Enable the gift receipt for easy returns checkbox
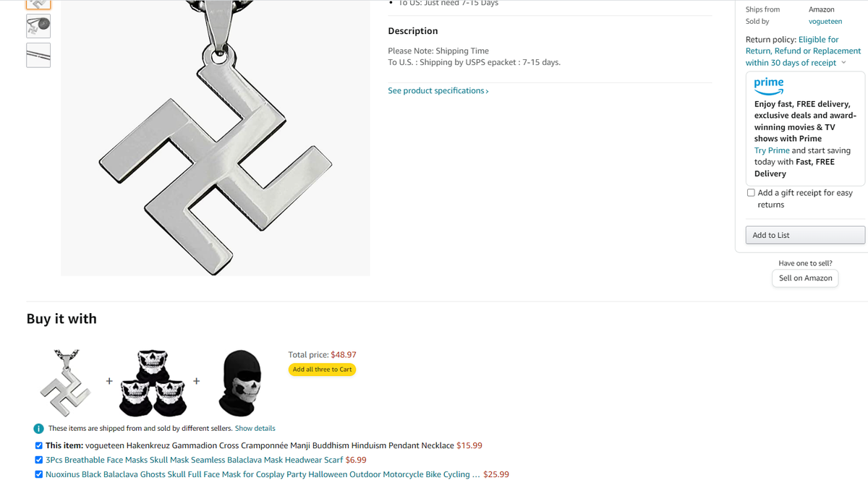The image size is (868, 488). click(x=751, y=193)
